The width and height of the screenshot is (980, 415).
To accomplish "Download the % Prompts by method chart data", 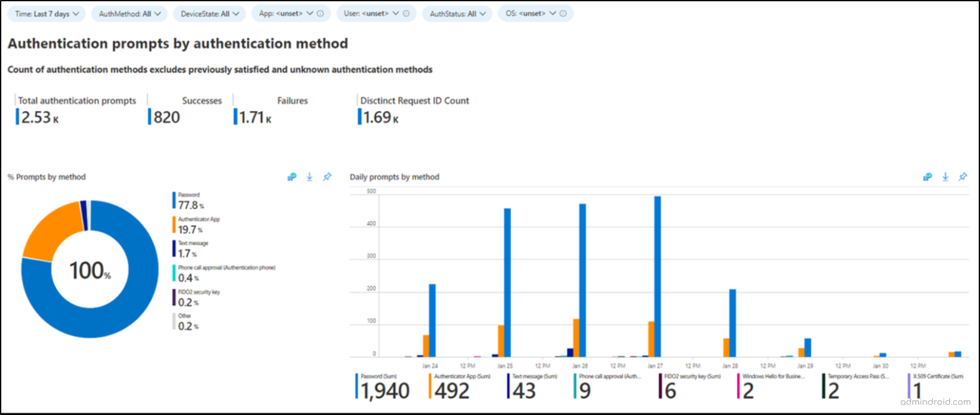I will click(x=309, y=177).
